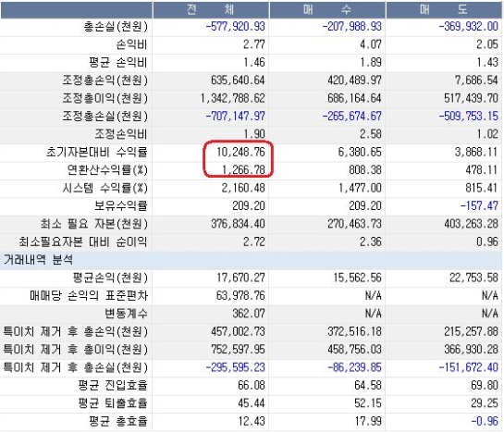Click the 매도 column header
504x433 pixels.
[444, 10]
